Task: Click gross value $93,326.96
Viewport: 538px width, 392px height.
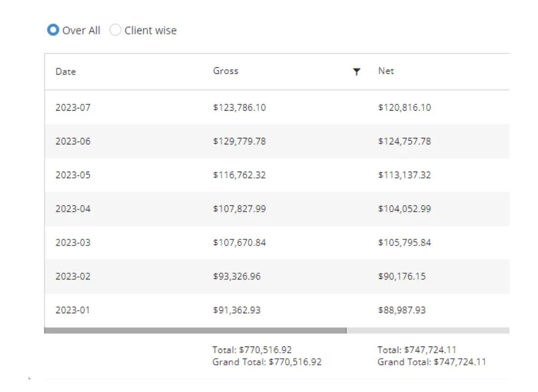Action: [x=237, y=276]
